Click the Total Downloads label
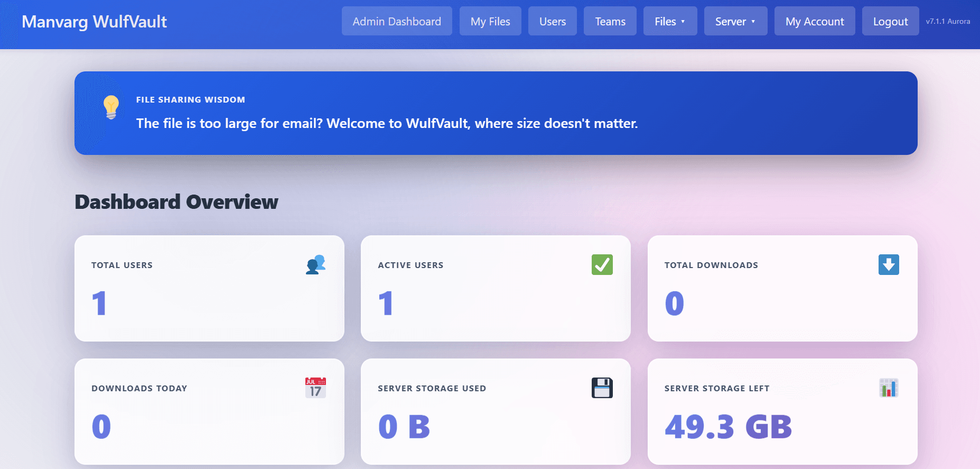This screenshot has height=469, width=980. coord(711,265)
